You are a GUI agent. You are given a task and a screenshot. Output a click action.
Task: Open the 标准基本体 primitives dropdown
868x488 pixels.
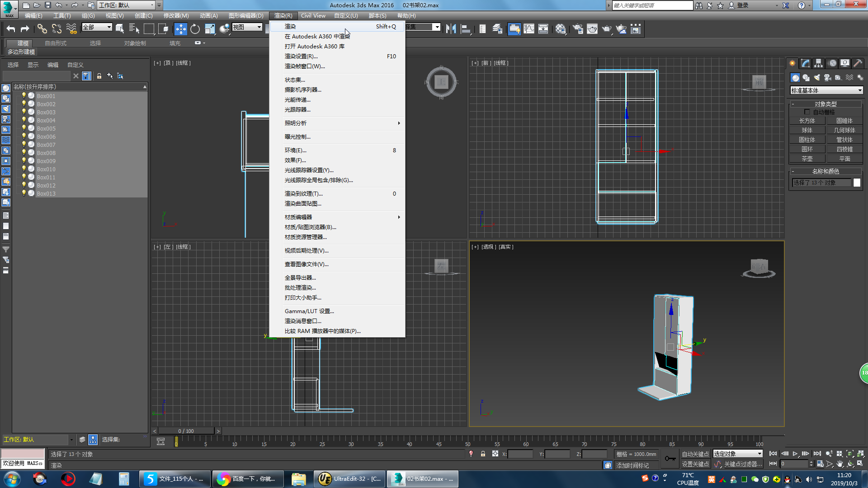click(826, 90)
